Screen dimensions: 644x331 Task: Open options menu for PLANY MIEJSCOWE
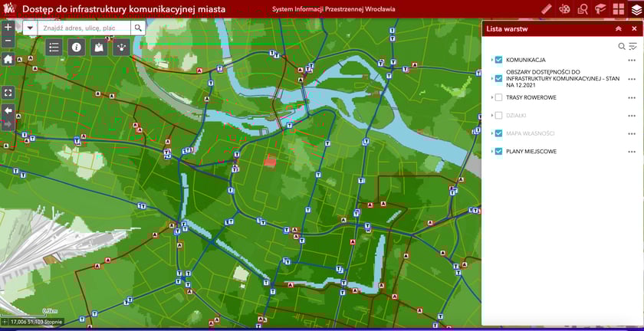(632, 152)
